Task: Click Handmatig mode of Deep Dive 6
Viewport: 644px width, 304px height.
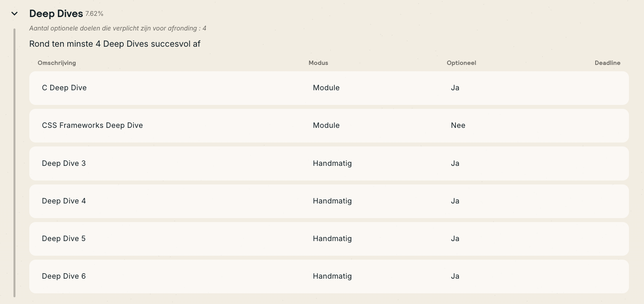Action: coord(332,276)
